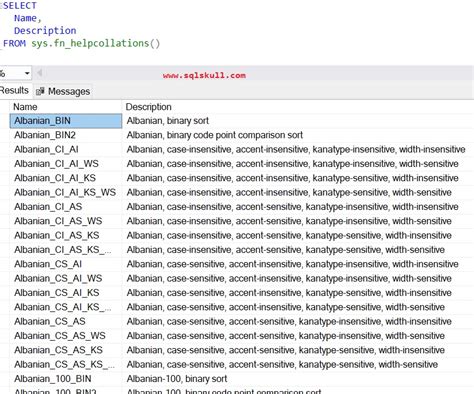Viewport: 474px width, 394px height.
Task: Switch to the Results tab
Action: 14,91
